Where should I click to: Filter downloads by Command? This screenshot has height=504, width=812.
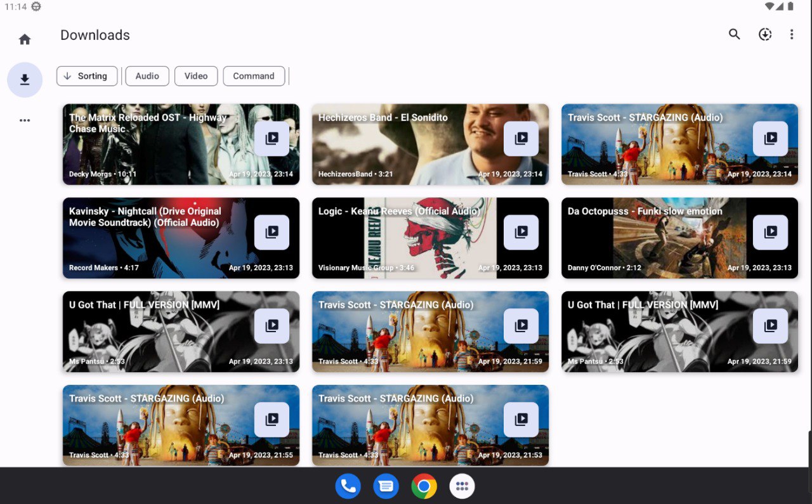click(254, 76)
